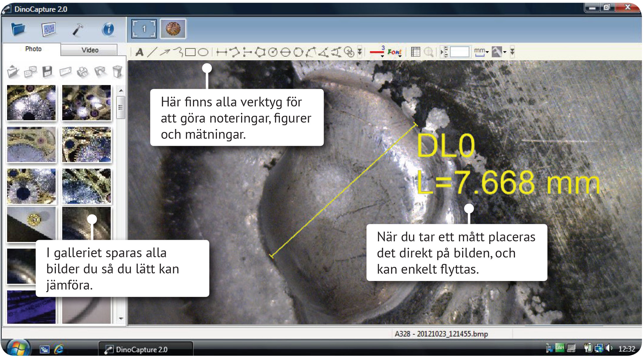Select the Rectangle drawing tool

190,52
